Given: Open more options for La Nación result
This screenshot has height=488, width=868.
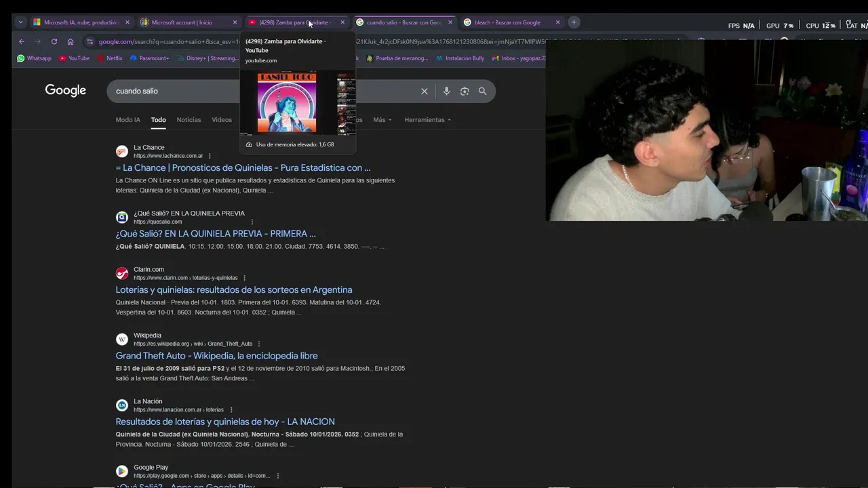Looking at the screenshot, I should click(231, 409).
